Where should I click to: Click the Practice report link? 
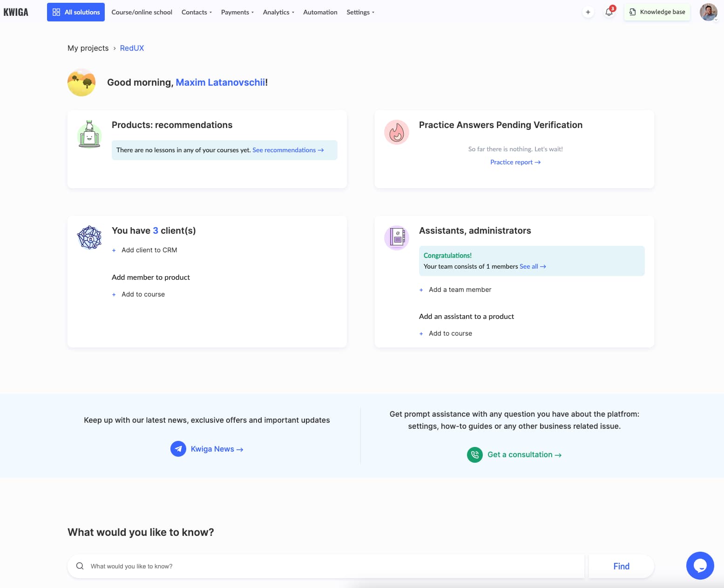(515, 162)
